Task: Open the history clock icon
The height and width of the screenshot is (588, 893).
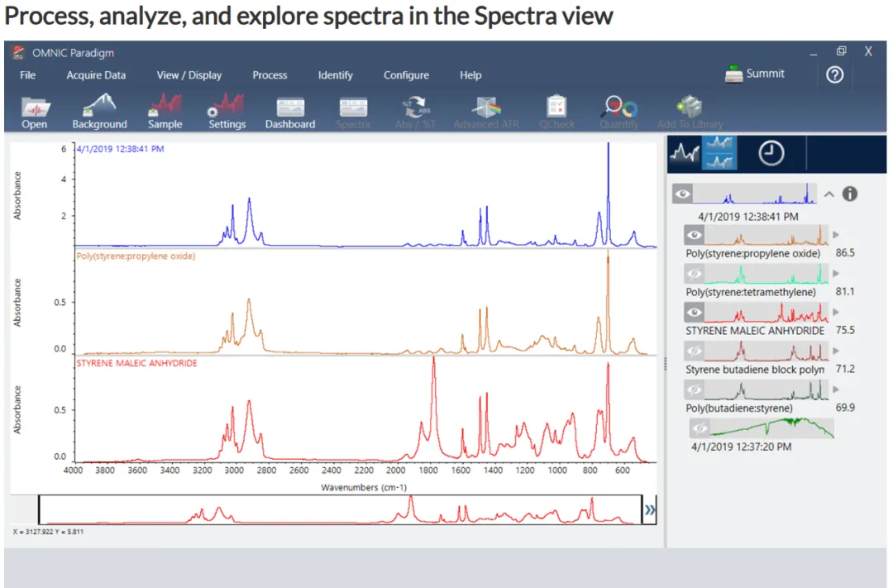Action: (x=771, y=153)
